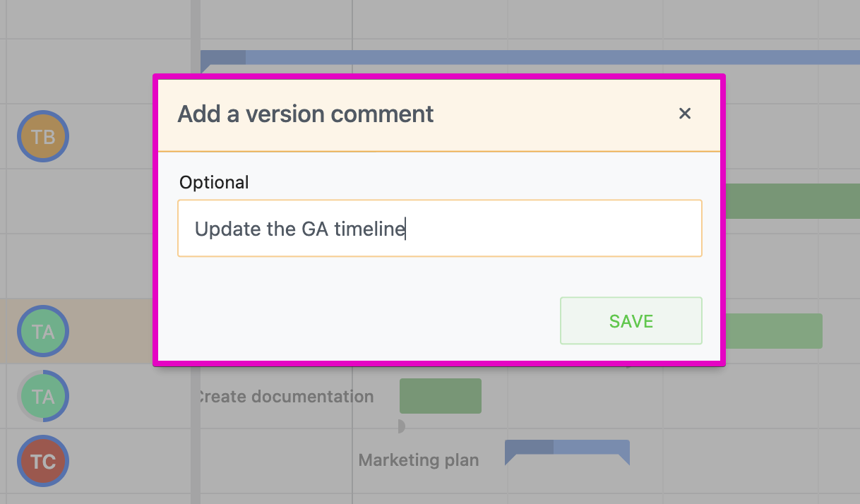Screen dimensions: 860x504
Task: Click dark progress section of Marketing plan bar
Action: click(x=530, y=448)
